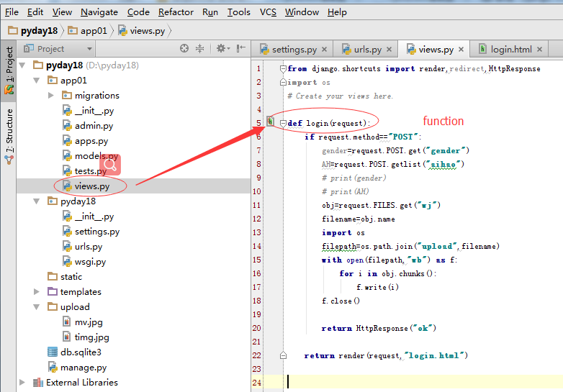This screenshot has width=563, height=392.
Task: Close the login.html editor tab
Action: click(x=540, y=50)
